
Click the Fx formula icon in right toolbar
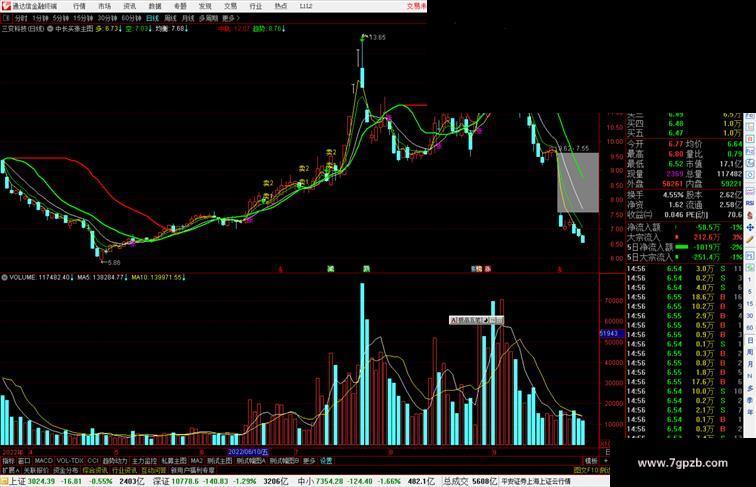[750, 151]
